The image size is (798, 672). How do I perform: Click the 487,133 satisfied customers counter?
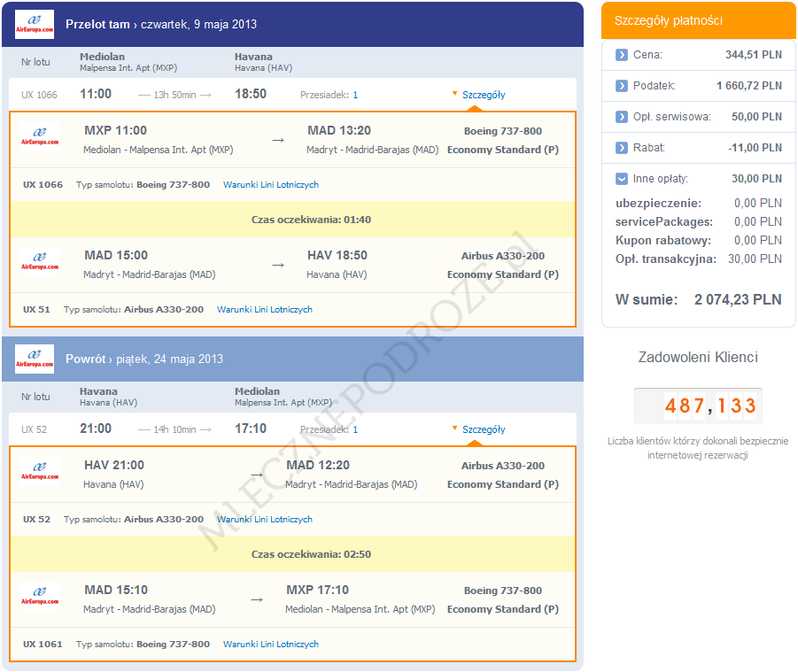(x=698, y=406)
